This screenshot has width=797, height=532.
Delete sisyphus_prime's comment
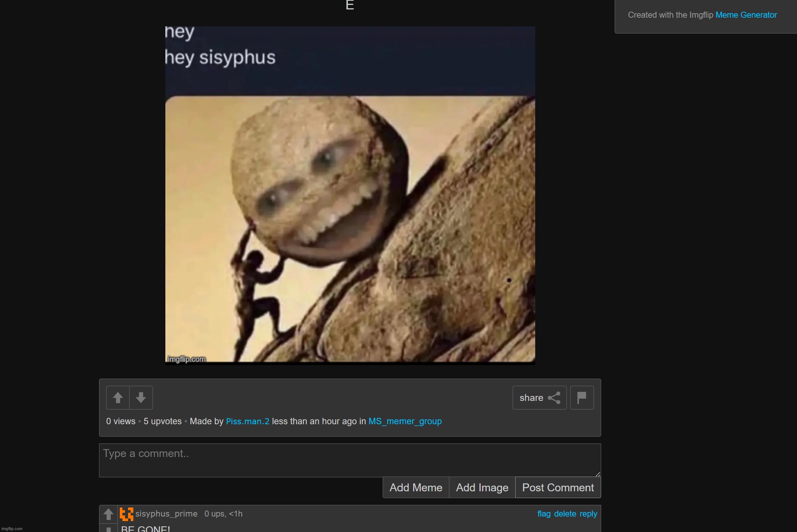coord(565,514)
